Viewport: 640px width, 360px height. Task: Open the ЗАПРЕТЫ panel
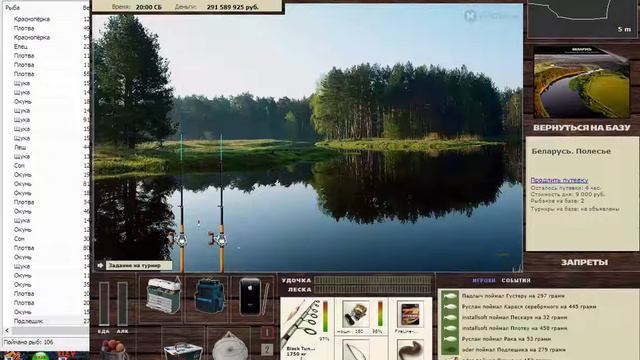point(584,262)
